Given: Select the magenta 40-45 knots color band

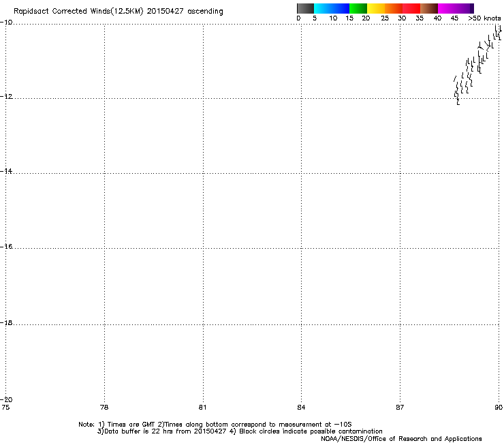Looking at the screenshot, I should pyautogui.click(x=447, y=8).
